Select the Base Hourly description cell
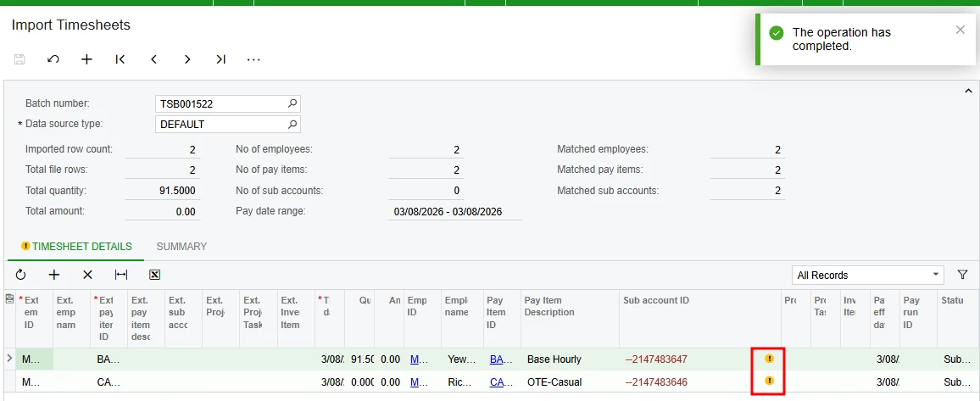 coord(570,359)
